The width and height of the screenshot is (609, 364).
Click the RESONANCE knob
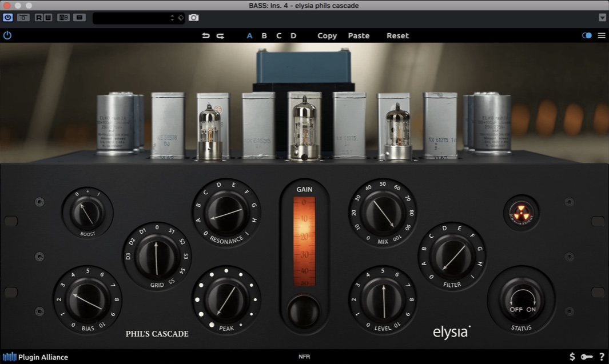[226, 214]
